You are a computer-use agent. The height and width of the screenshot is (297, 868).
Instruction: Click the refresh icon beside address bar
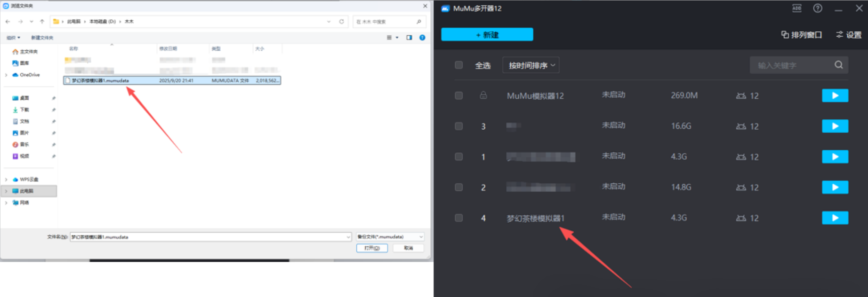341,22
